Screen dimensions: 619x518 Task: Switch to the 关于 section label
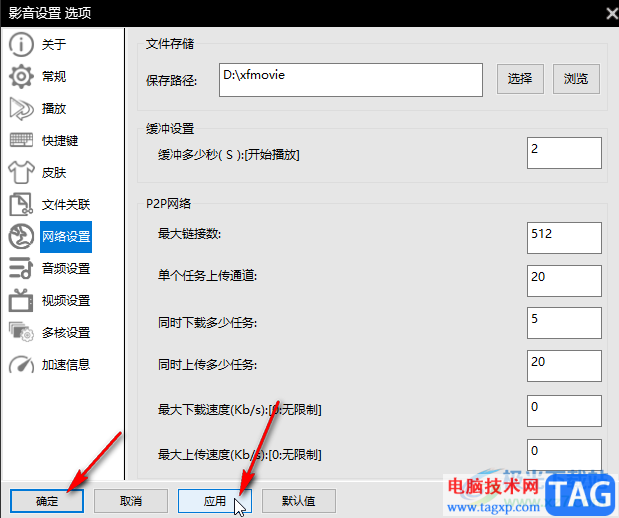point(54,44)
